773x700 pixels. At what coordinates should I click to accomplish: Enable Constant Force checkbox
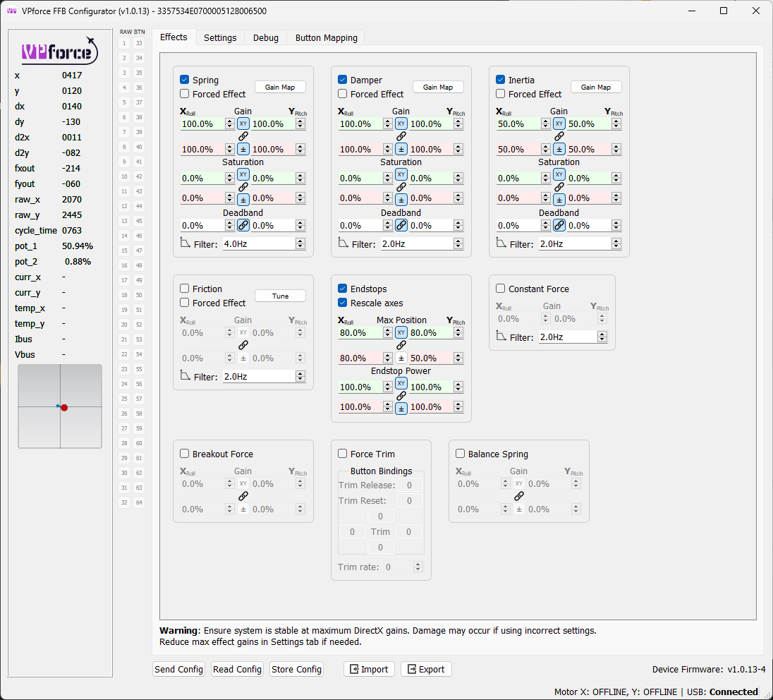click(500, 289)
